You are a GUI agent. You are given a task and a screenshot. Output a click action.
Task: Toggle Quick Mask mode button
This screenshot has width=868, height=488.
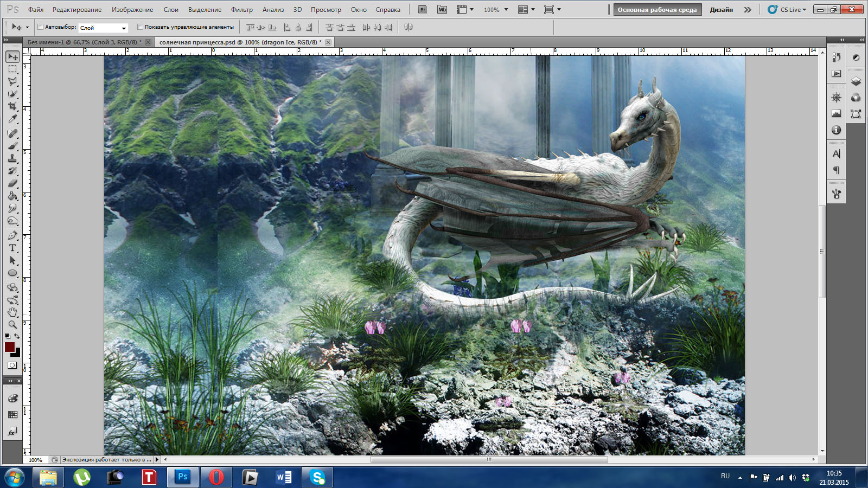point(12,365)
